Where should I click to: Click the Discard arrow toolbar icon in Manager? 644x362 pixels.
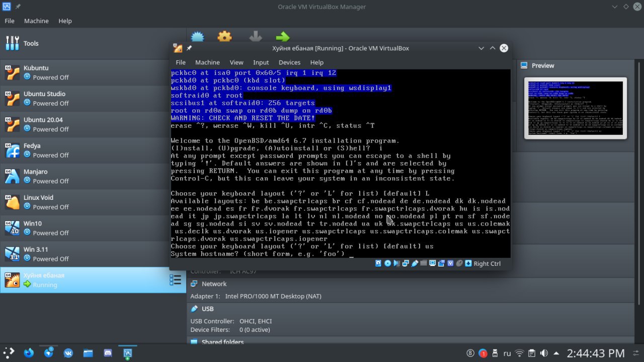click(256, 37)
